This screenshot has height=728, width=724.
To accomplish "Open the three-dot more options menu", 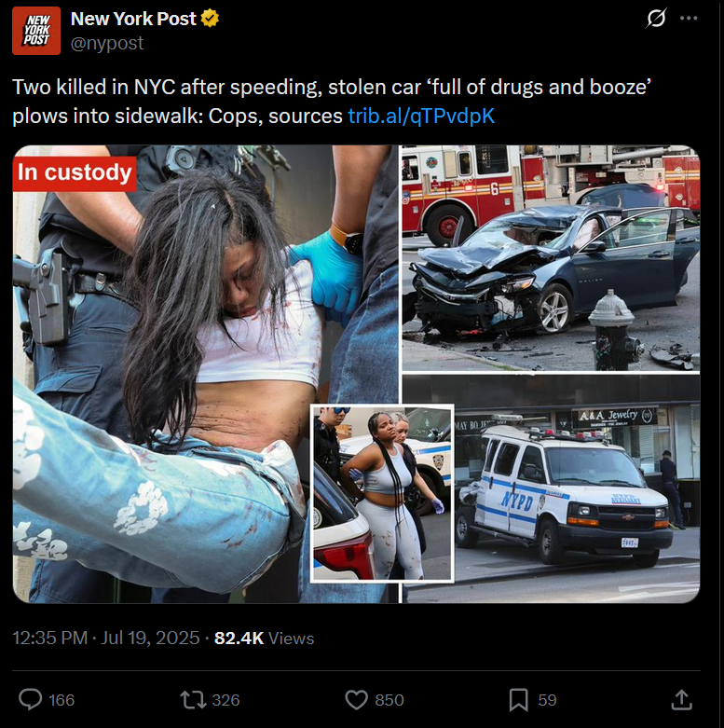I will coord(689,18).
